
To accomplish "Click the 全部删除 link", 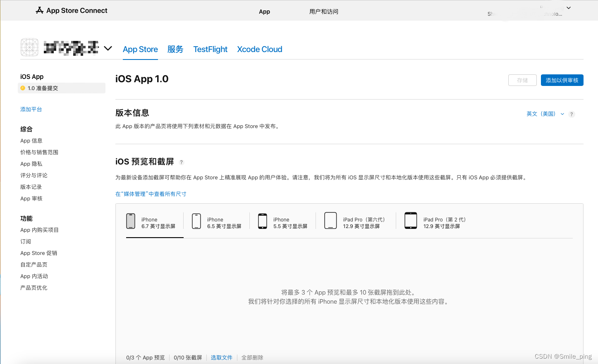I will pos(252,358).
